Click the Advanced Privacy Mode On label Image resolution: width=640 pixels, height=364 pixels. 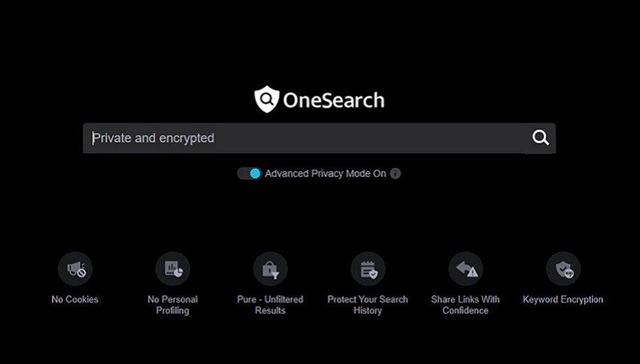click(x=325, y=173)
